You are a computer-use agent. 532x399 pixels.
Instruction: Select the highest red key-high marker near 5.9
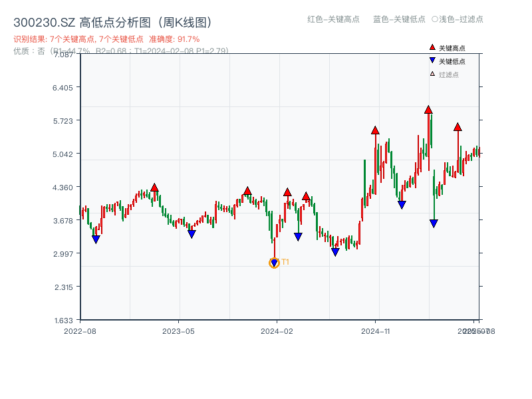click(x=428, y=110)
